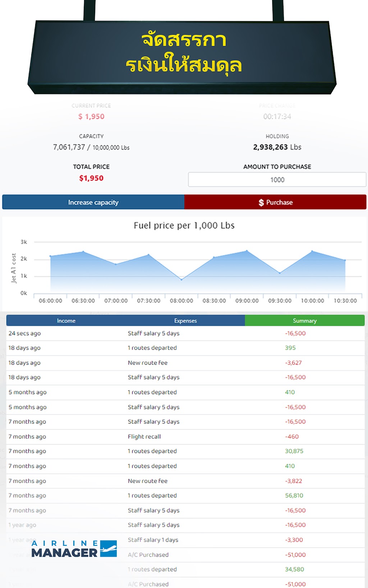The height and width of the screenshot is (588, 368).
Task: Select the 08:00:00 lowest price point on chart
Action: 181,279
